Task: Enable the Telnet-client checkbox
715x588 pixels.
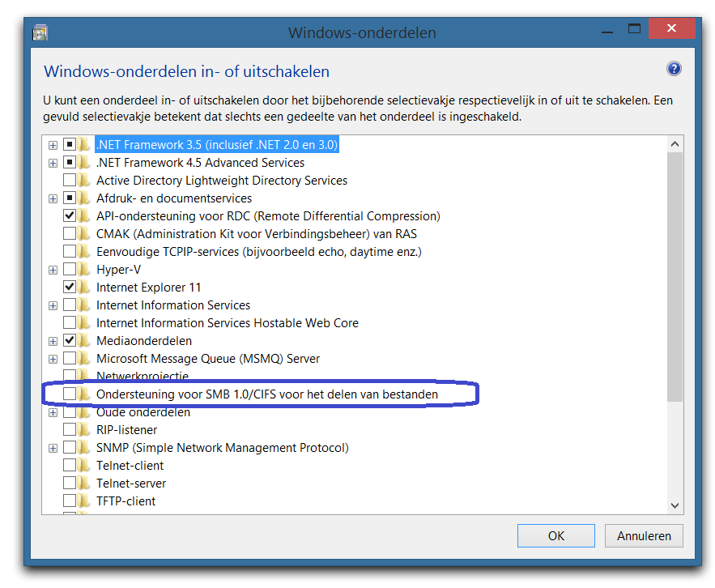Action: click(x=70, y=465)
